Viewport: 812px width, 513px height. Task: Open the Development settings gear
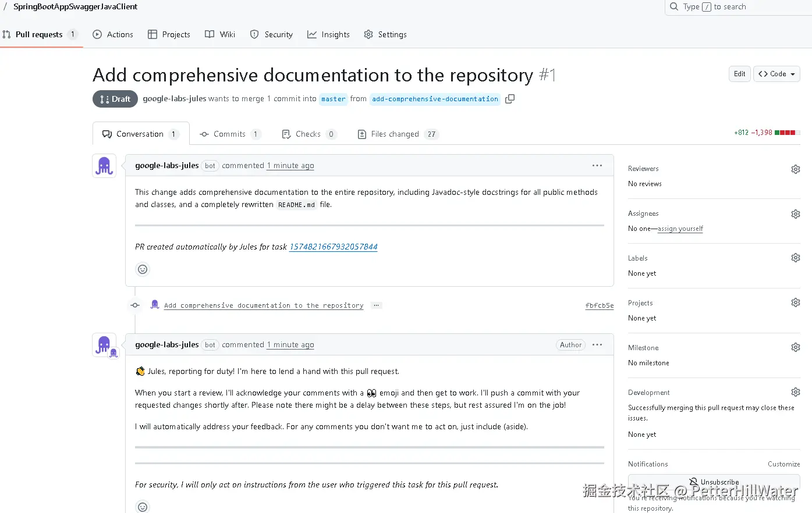pos(796,392)
